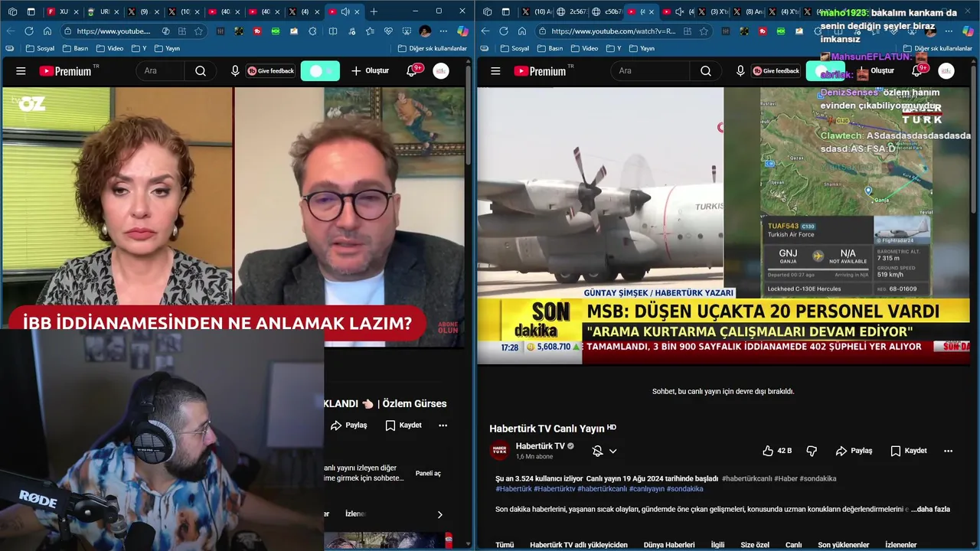Open split screen icon in left browser
Image resolution: width=980 pixels, height=551 pixels.
point(333,31)
